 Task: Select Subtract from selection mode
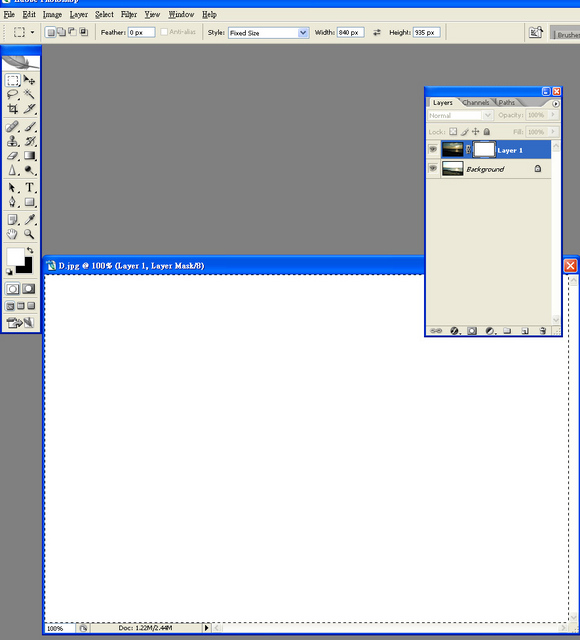pyautogui.click(x=72, y=32)
